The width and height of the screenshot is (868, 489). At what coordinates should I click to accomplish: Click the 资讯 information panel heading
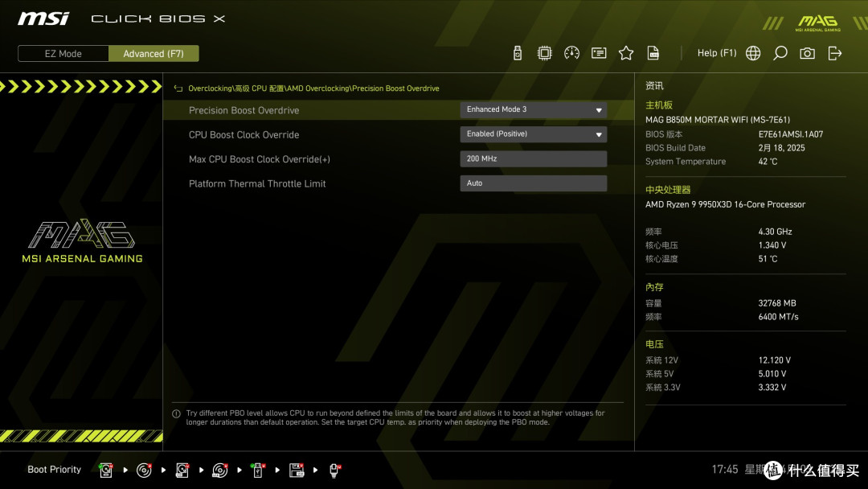click(x=654, y=85)
